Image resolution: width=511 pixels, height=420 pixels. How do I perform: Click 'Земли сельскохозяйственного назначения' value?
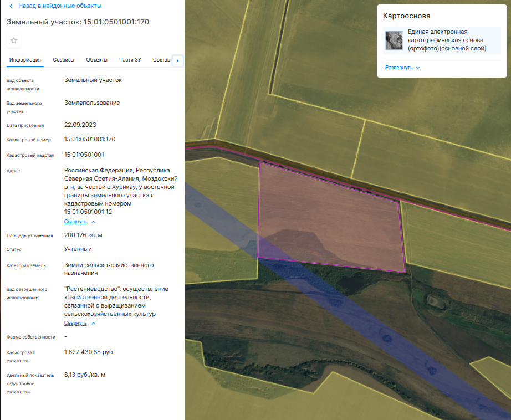pyautogui.click(x=109, y=269)
